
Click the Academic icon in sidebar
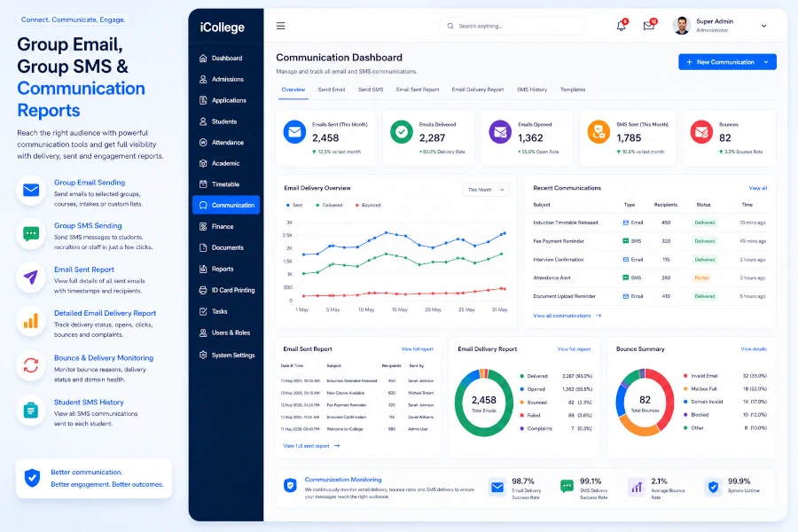tap(203, 163)
